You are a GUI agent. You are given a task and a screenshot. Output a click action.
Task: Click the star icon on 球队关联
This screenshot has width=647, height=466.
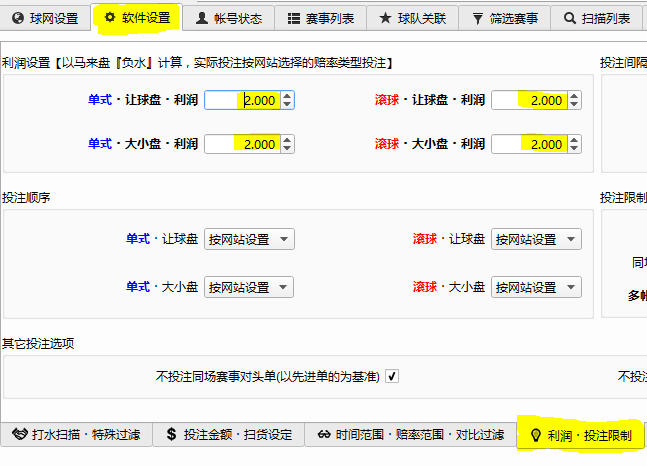pos(385,18)
